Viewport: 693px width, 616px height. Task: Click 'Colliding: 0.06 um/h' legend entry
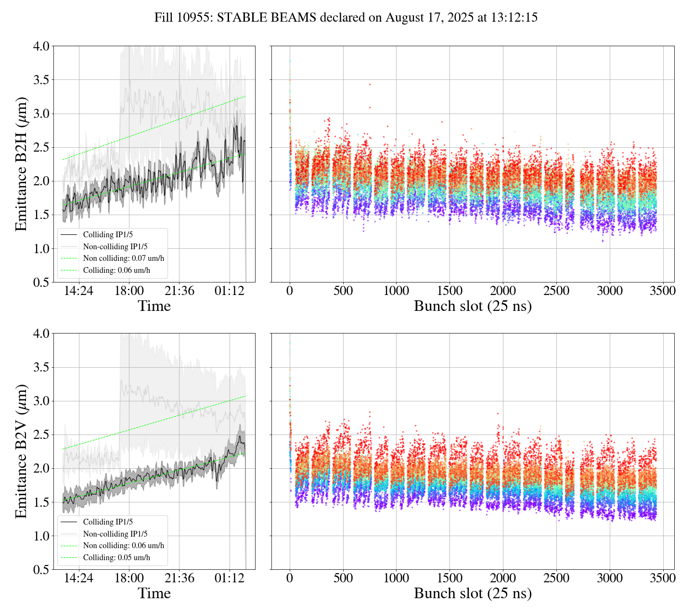(x=116, y=270)
